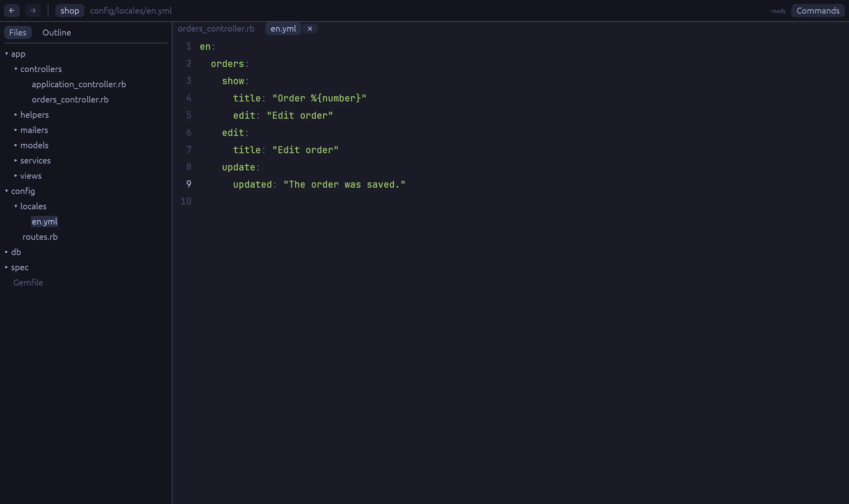Expand the db folder arrow

coord(6,252)
